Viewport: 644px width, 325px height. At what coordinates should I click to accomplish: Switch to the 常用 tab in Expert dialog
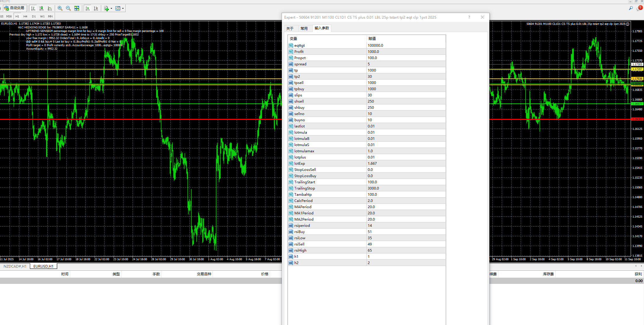click(304, 28)
